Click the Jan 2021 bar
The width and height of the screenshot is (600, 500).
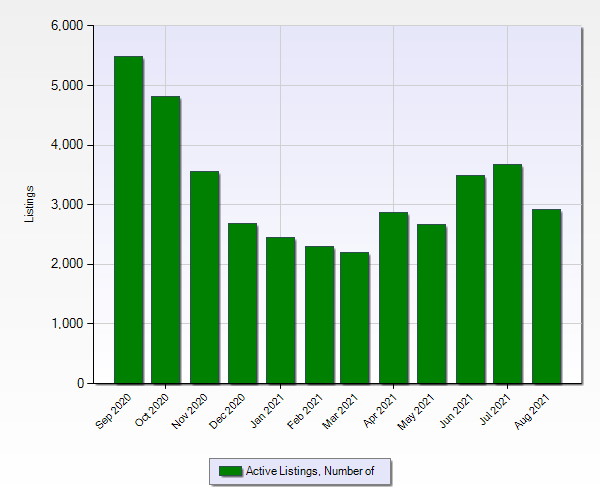click(x=280, y=310)
